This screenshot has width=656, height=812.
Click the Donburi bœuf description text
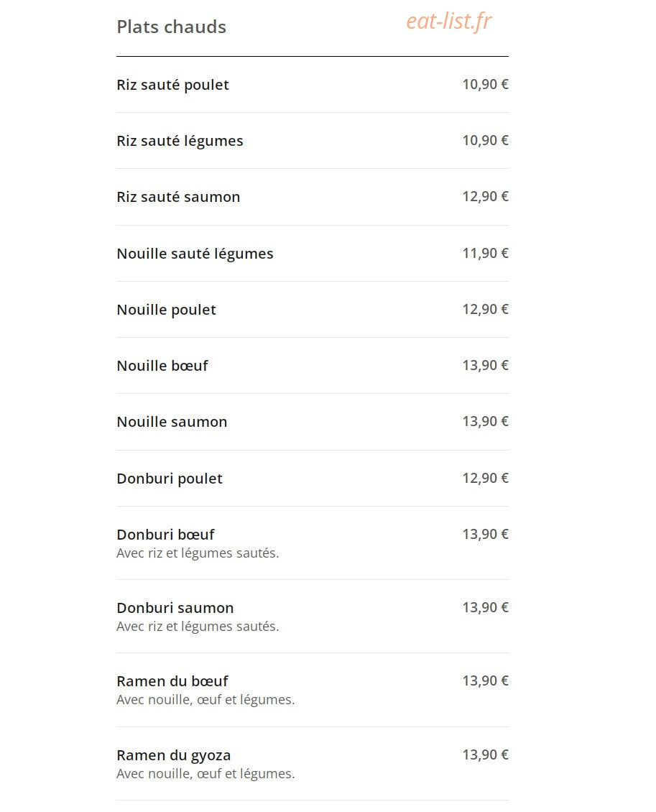click(x=198, y=553)
